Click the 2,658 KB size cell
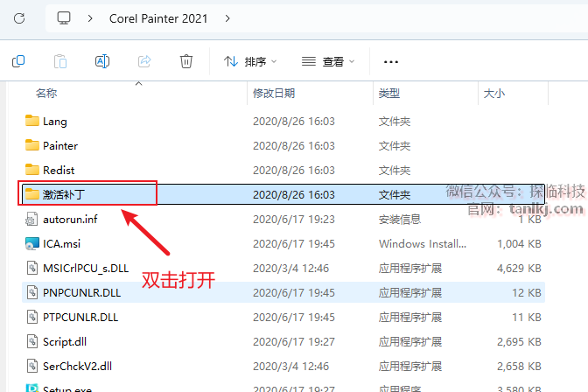The height and width of the screenshot is (392, 588). 519,367
